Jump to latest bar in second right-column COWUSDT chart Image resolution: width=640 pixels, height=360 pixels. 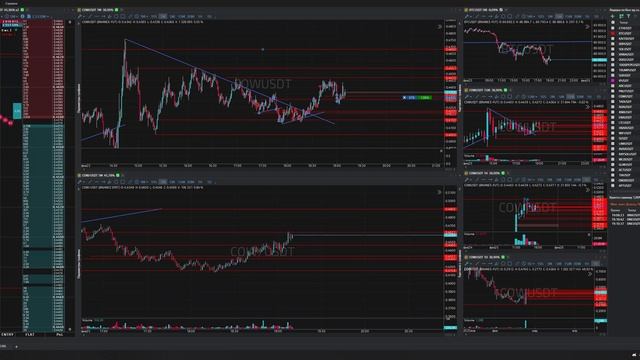[x=588, y=107]
